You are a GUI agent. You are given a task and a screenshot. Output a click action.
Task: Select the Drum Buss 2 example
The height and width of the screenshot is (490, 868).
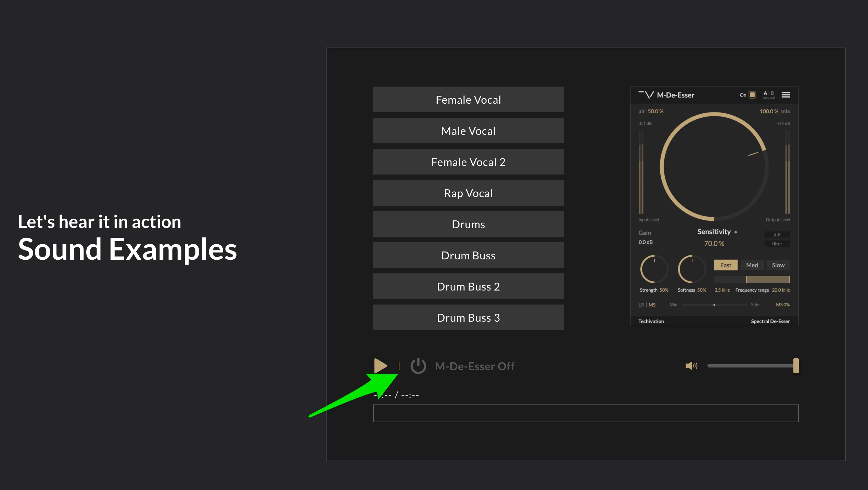click(x=468, y=286)
